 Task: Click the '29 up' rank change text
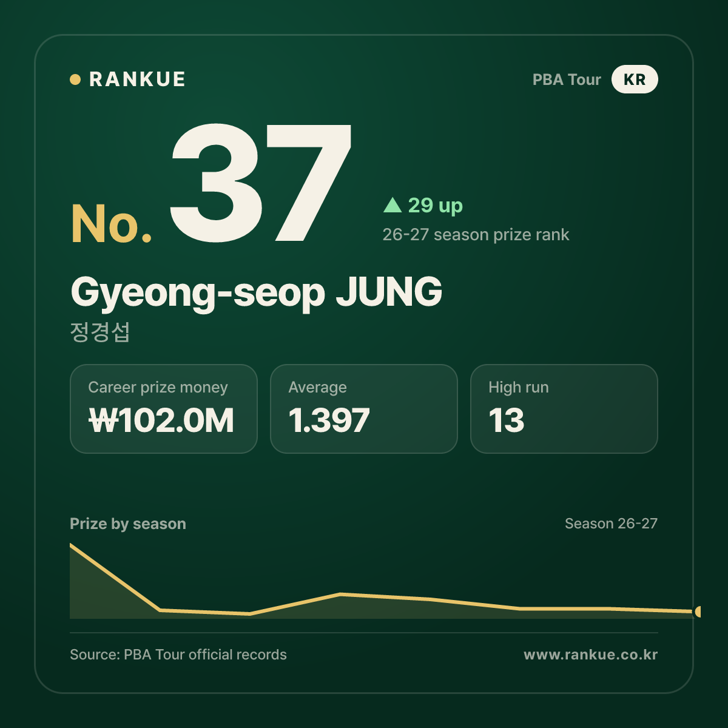click(x=435, y=206)
